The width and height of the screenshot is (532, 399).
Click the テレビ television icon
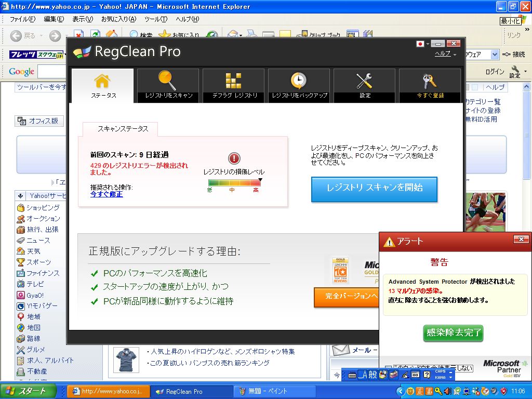(21, 284)
